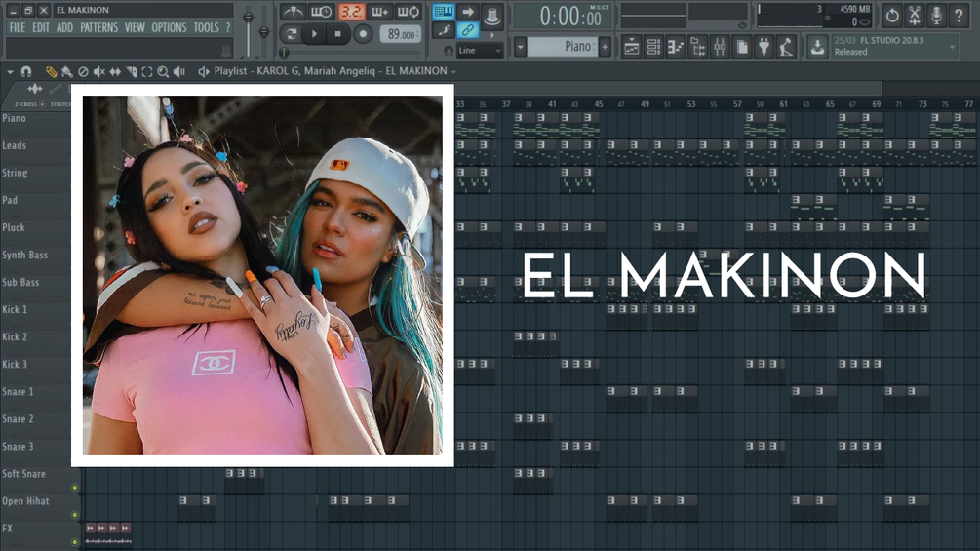Start playback with the Play button
The height and width of the screenshot is (551, 980).
pyautogui.click(x=314, y=34)
